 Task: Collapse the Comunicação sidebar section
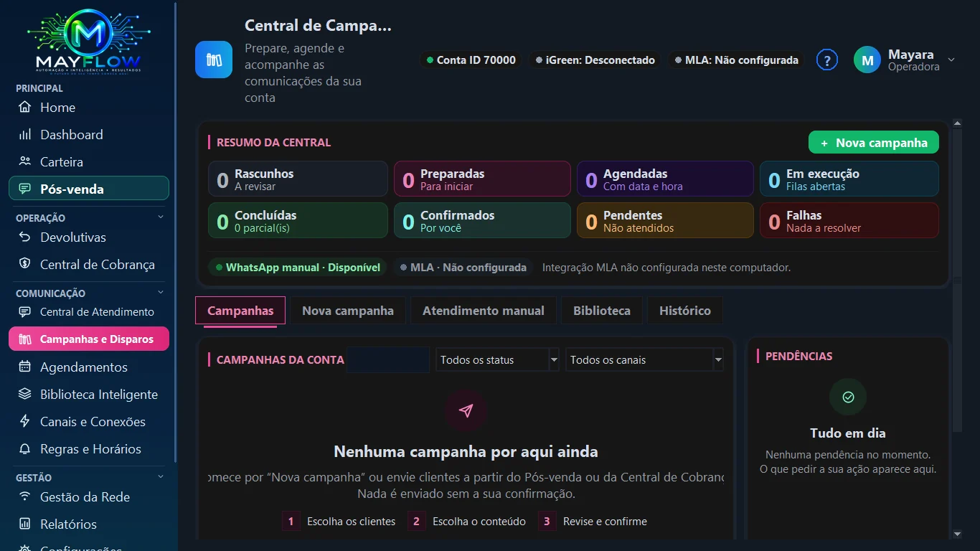(x=161, y=293)
